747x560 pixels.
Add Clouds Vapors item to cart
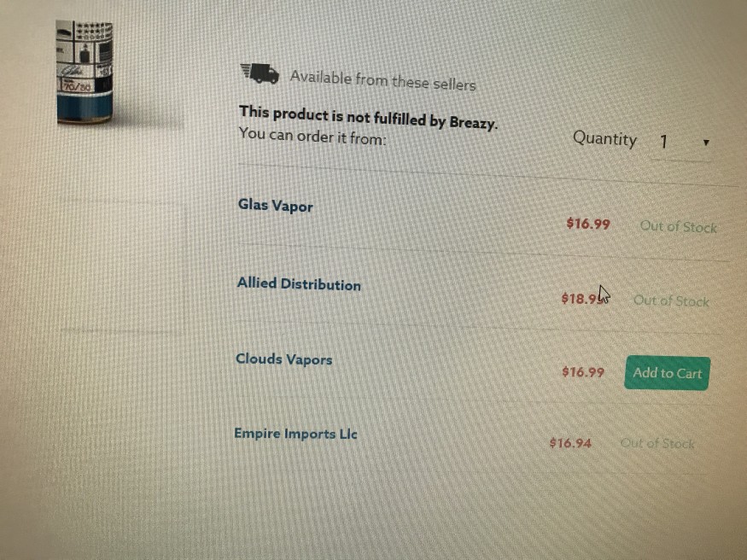(x=667, y=373)
